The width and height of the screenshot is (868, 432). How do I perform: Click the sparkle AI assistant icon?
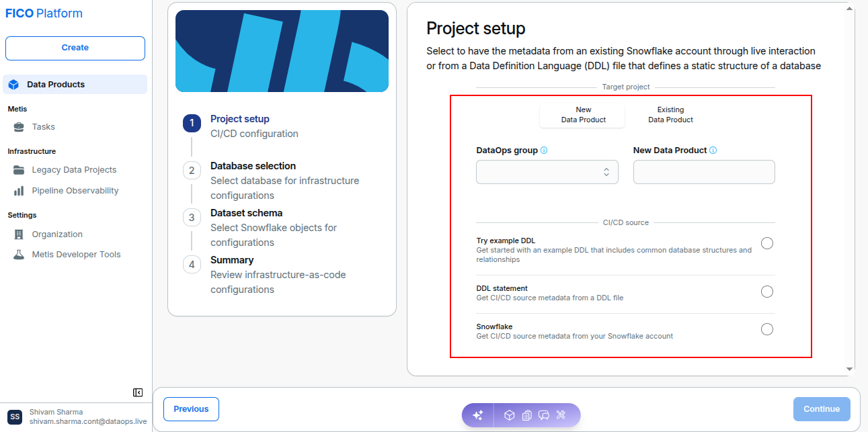[x=478, y=415]
